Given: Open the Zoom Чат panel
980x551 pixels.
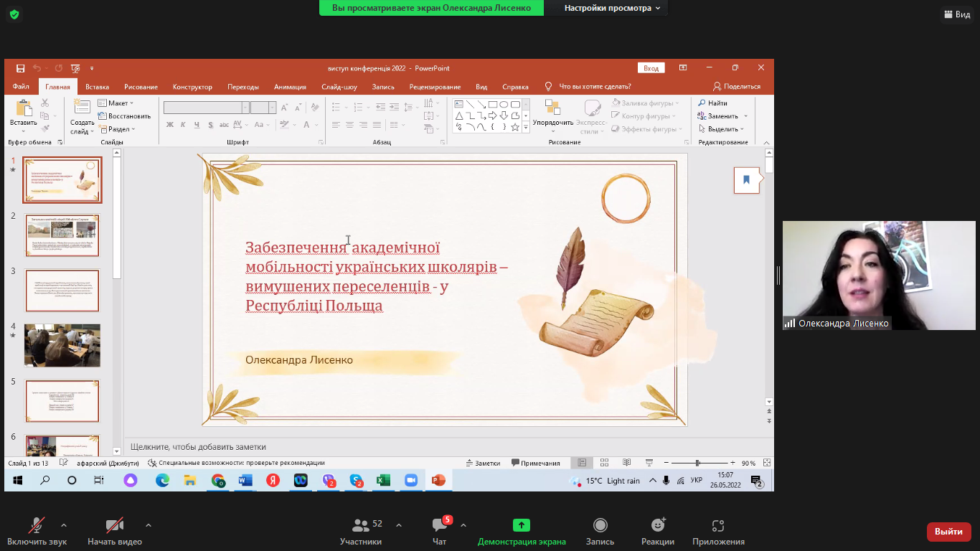Looking at the screenshot, I should 440,526.
